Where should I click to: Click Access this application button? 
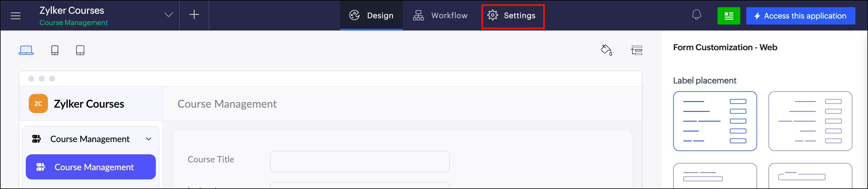pos(800,16)
